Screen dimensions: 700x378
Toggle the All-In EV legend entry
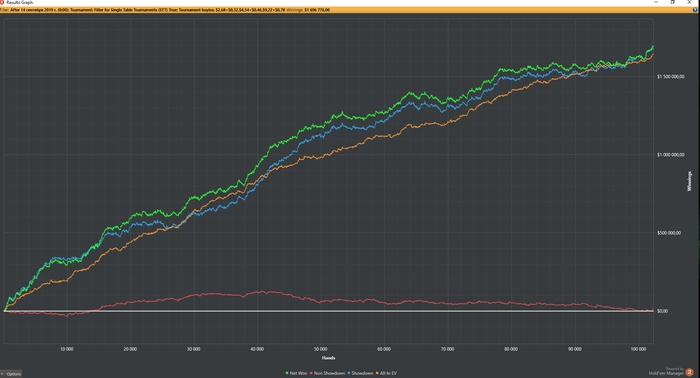pos(386,373)
